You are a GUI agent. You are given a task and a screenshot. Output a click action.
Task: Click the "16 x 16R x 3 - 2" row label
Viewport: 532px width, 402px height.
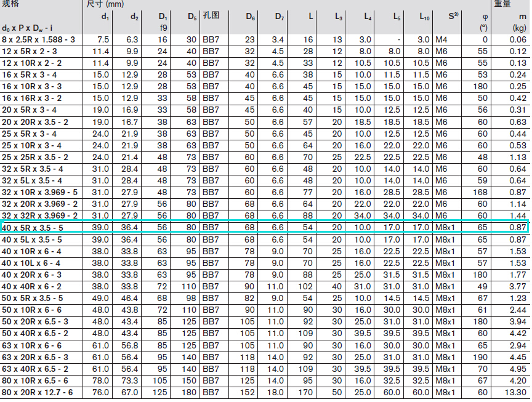[x=31, y=98]
